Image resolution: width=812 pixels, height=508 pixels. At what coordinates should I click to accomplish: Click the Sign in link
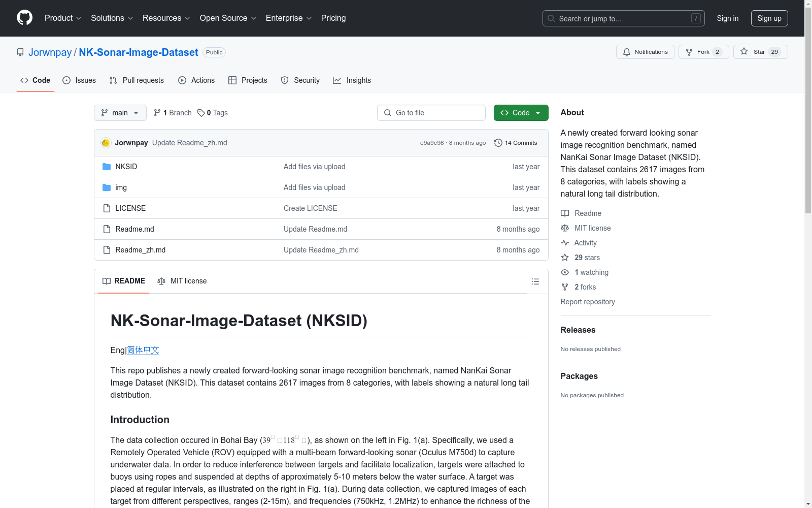point(728,18)
